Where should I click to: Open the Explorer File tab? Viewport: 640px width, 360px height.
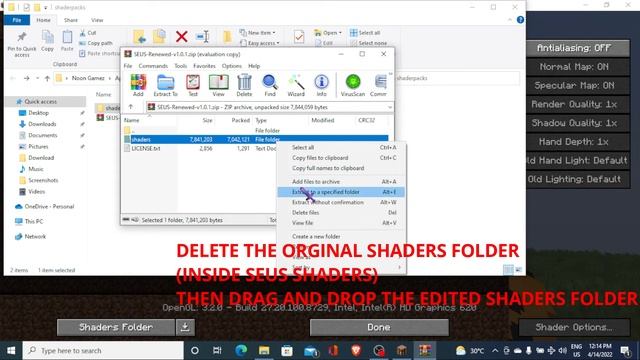point(17,20)
